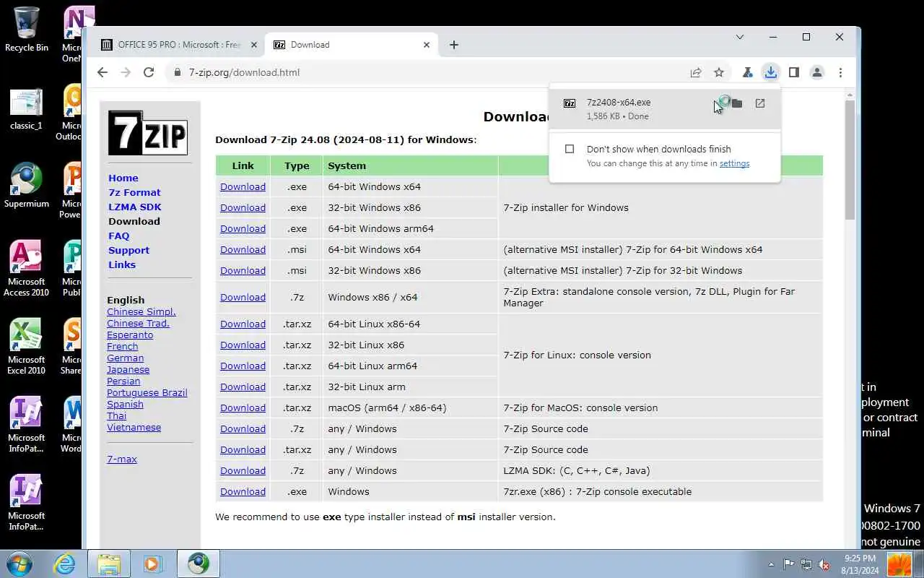This screenshot has height=578, width=924.
Task: Download the 64-bit Windows arm64 exe
Action: (243, 228)
